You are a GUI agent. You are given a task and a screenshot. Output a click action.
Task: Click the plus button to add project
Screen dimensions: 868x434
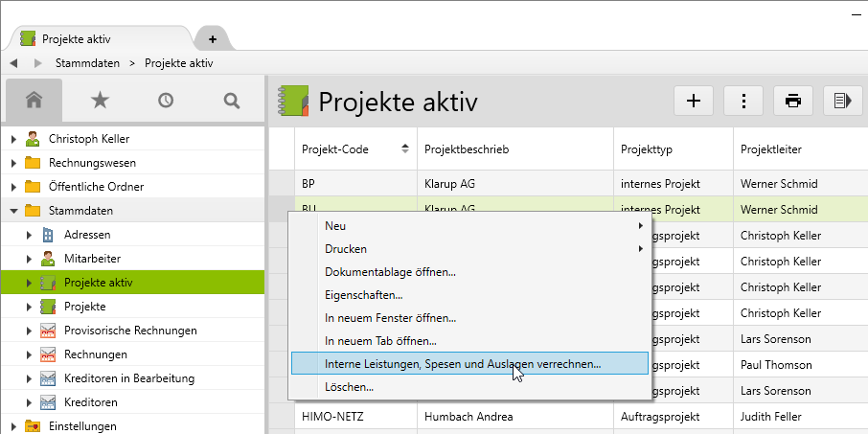[694, 101]
